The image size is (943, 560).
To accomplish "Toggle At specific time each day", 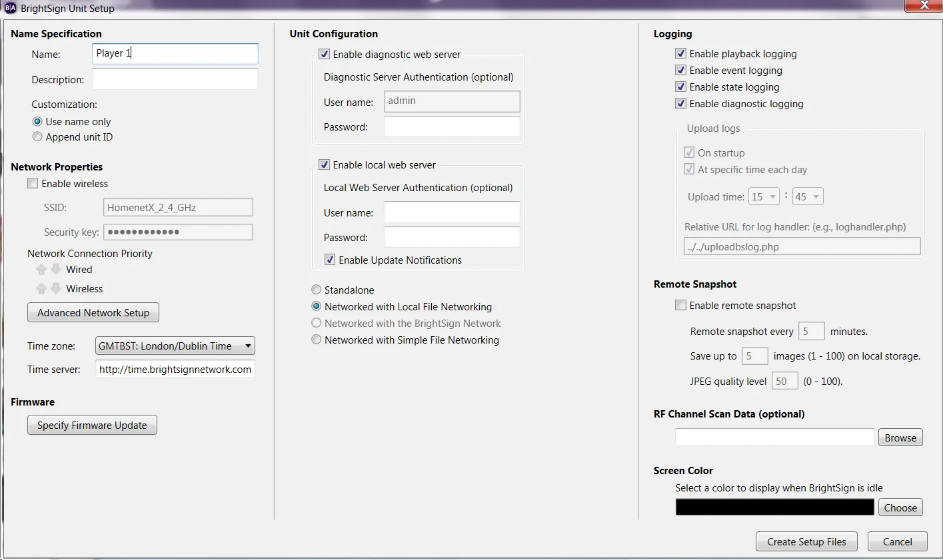I will point(689,170).
